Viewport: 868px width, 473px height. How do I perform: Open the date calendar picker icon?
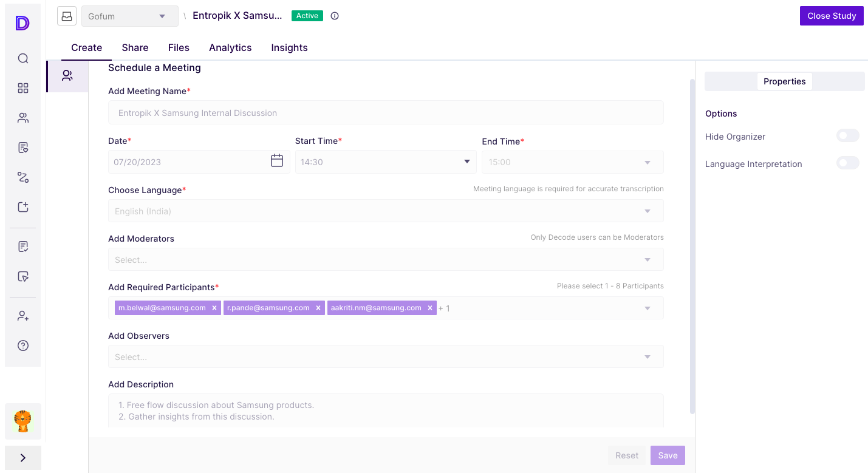point(277,161)
